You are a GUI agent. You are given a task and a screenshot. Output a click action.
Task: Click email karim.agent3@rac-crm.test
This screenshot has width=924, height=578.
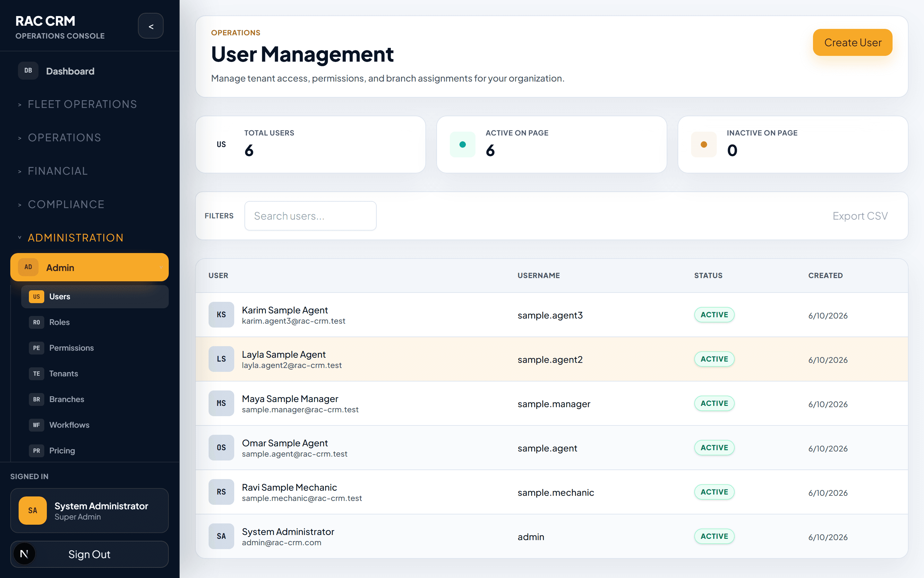coord(294,321)
